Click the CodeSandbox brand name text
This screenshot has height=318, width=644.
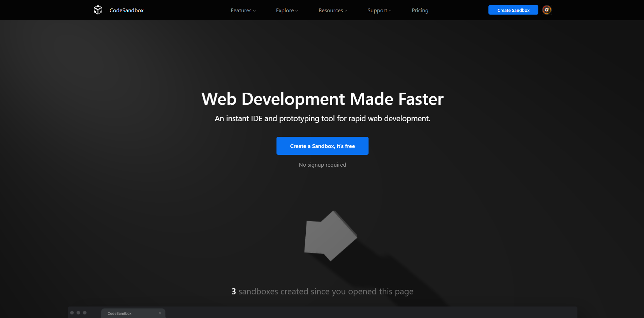[126, 11]
